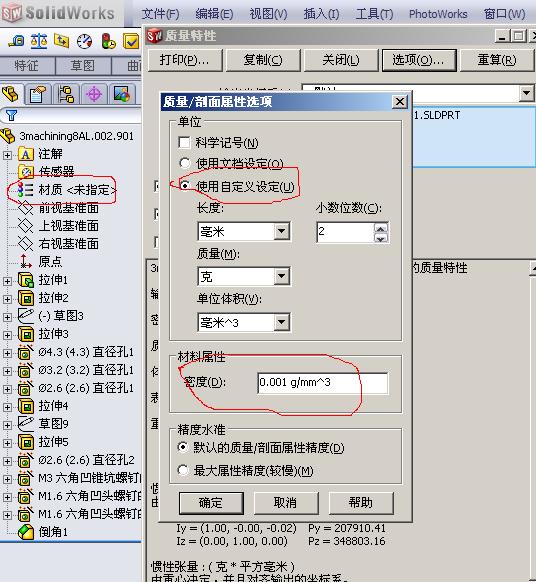Open the 视图(V) menu

[268, 14]
